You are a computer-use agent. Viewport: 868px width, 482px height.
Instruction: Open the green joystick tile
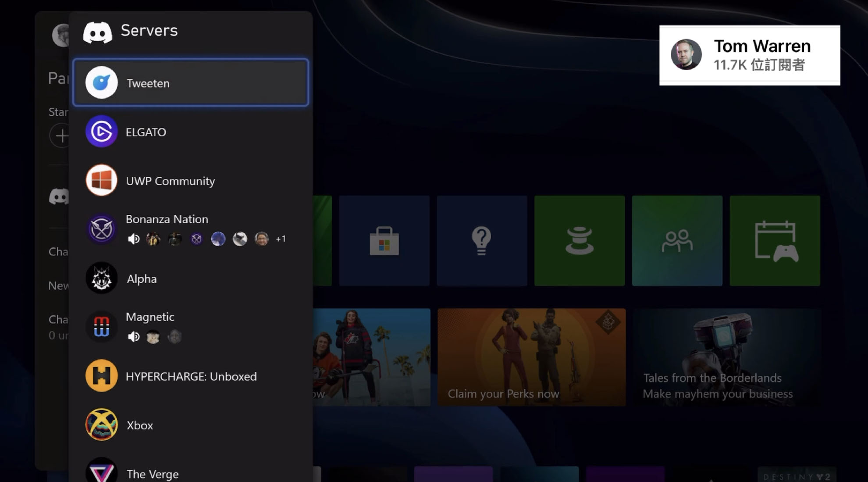tap(580, 241)
